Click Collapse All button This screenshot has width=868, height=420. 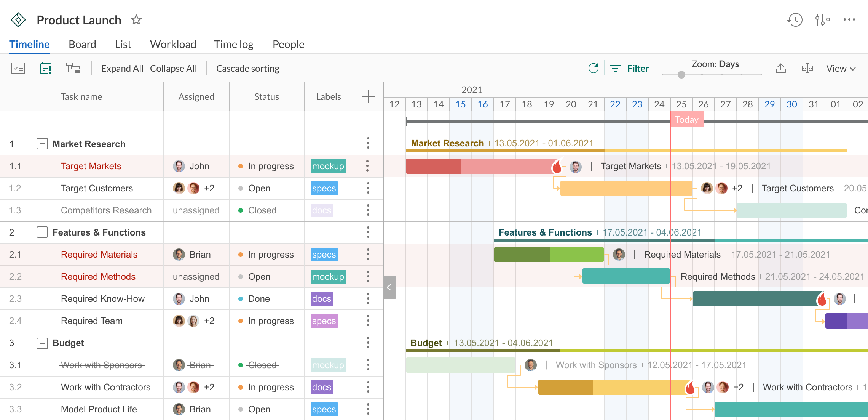click(x=173, y=68)
